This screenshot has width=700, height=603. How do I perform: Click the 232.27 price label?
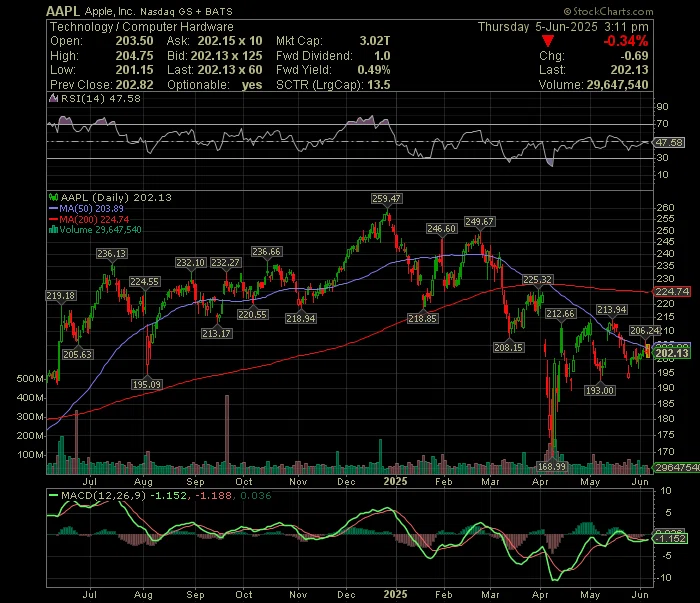click(x=225, y=262)
